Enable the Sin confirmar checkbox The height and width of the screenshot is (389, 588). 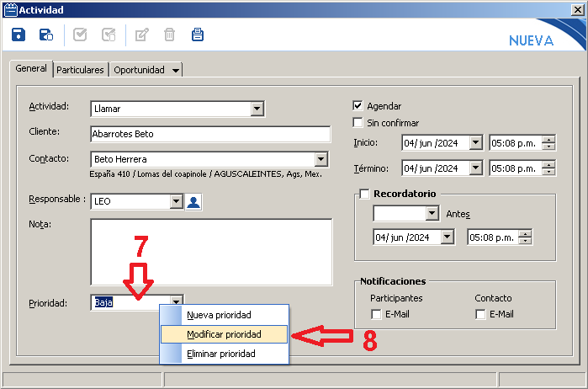pos(358,123)
